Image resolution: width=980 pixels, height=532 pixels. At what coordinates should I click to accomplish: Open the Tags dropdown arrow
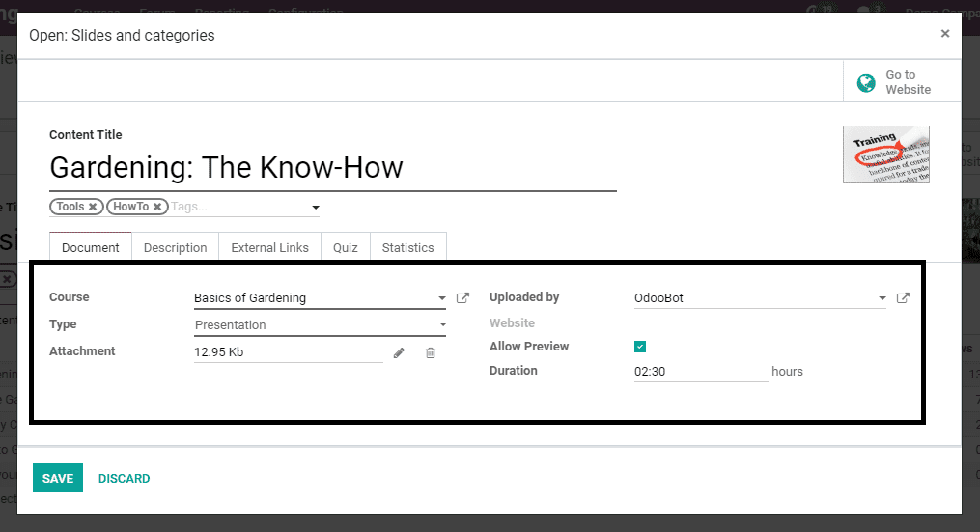click(x=316, y=208)
